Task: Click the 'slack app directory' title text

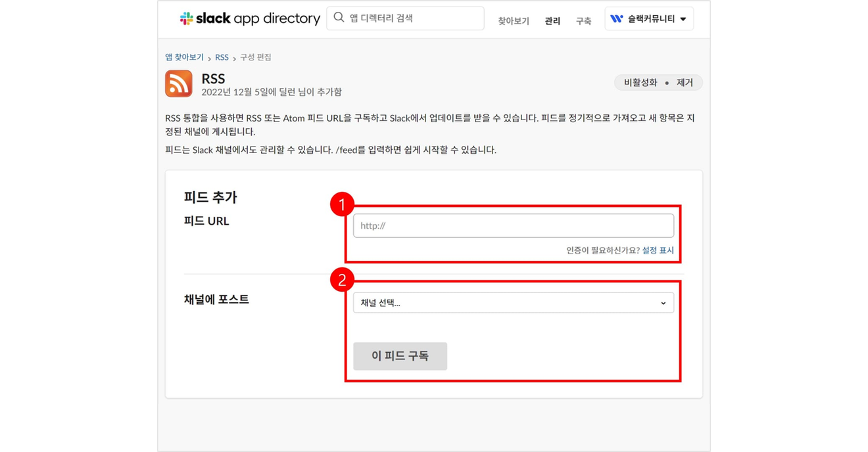Action: point(258,18)
